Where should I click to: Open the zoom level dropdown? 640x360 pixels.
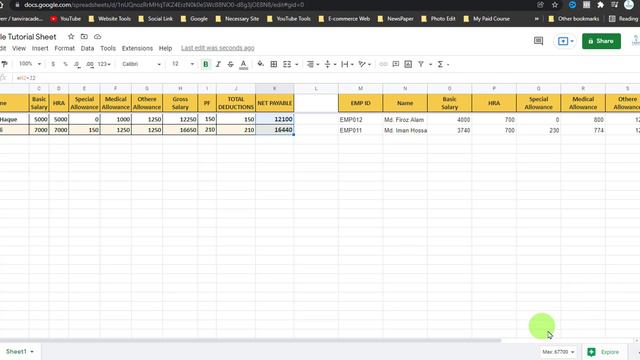[30, 64]
